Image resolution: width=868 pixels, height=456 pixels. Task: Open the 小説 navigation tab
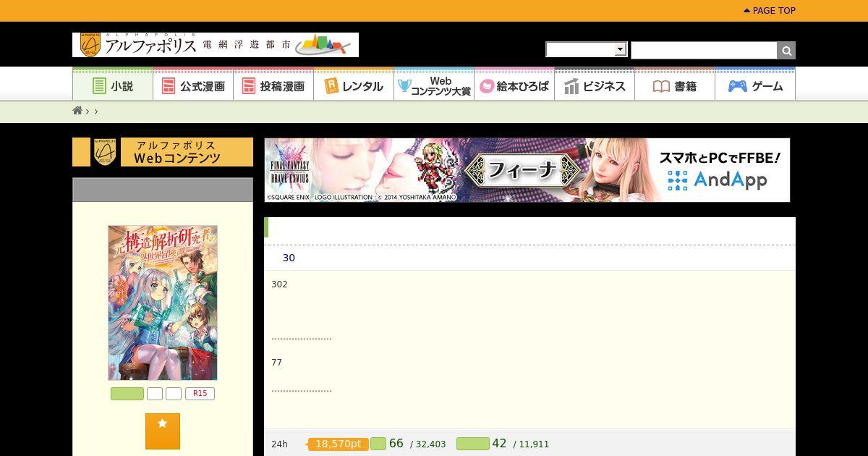113,85
